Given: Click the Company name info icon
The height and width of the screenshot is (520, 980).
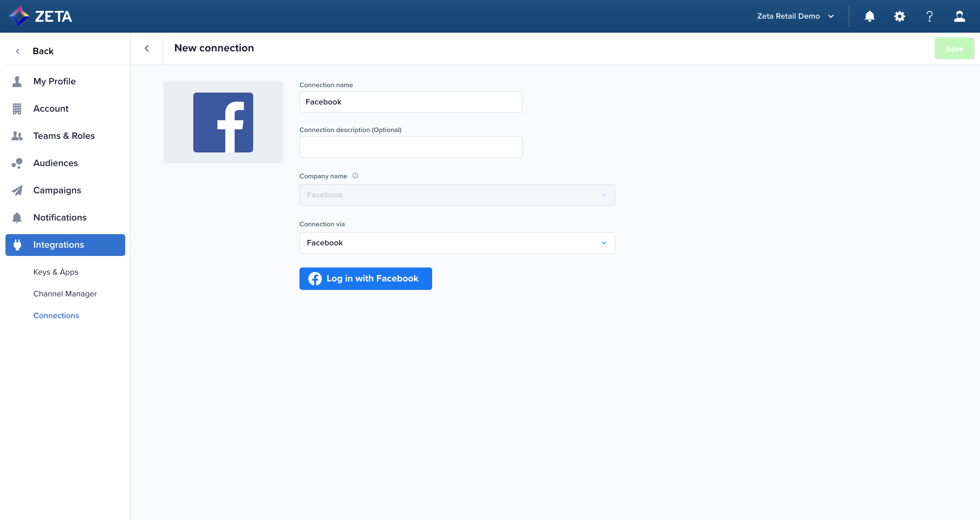Looking at the screenshot, I should point(355,176).
